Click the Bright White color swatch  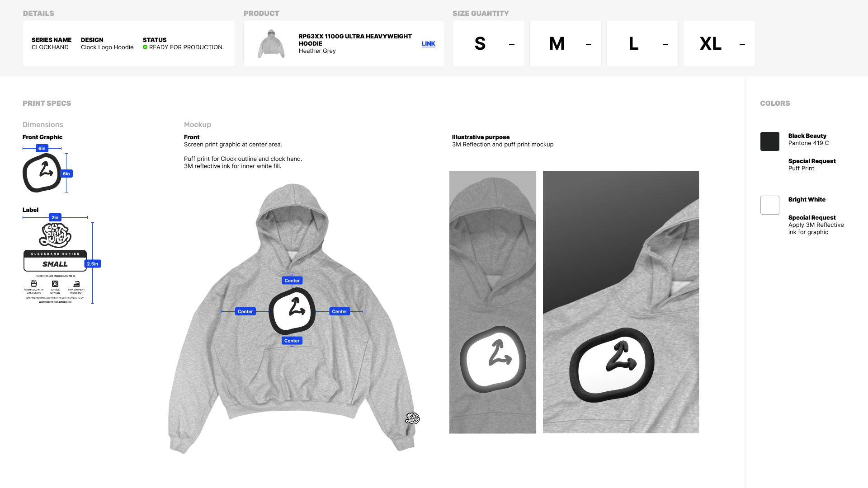click(x=769, y=205)
